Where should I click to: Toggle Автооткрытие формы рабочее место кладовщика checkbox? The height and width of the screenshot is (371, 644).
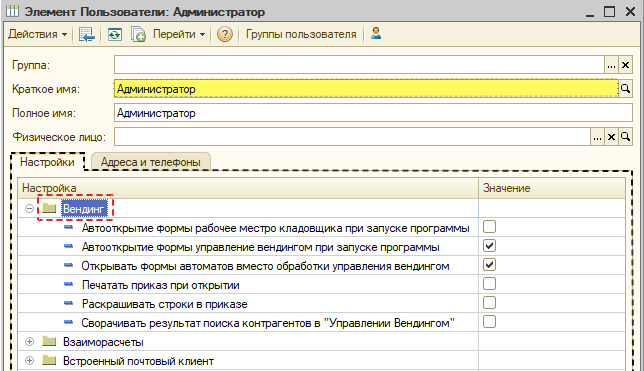[489, 226]
